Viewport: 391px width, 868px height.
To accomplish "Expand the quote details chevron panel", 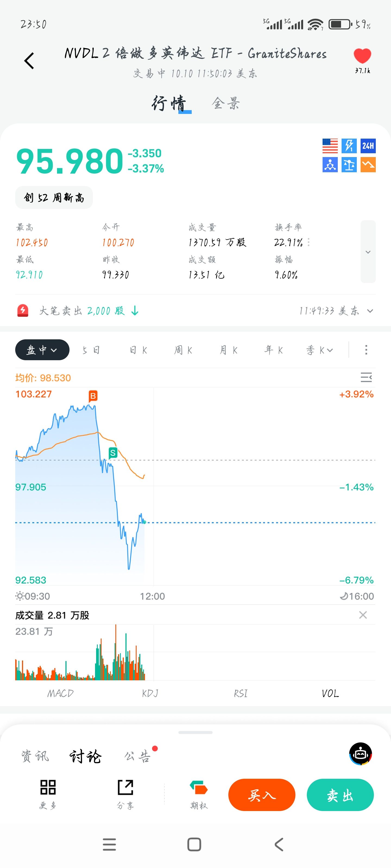I will [x=368, y=252].
